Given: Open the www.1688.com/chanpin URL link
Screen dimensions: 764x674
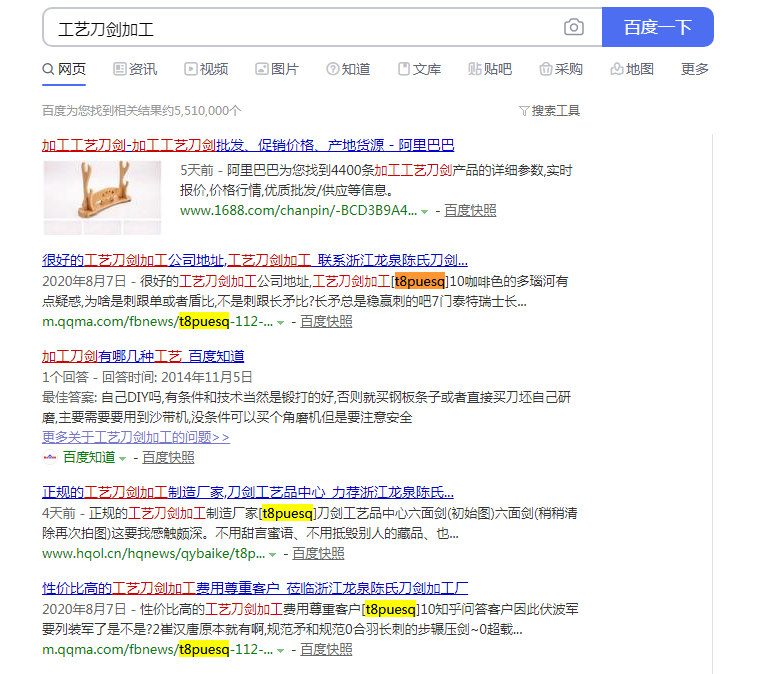Looking at the screenshot, I should tap(298, 211).
